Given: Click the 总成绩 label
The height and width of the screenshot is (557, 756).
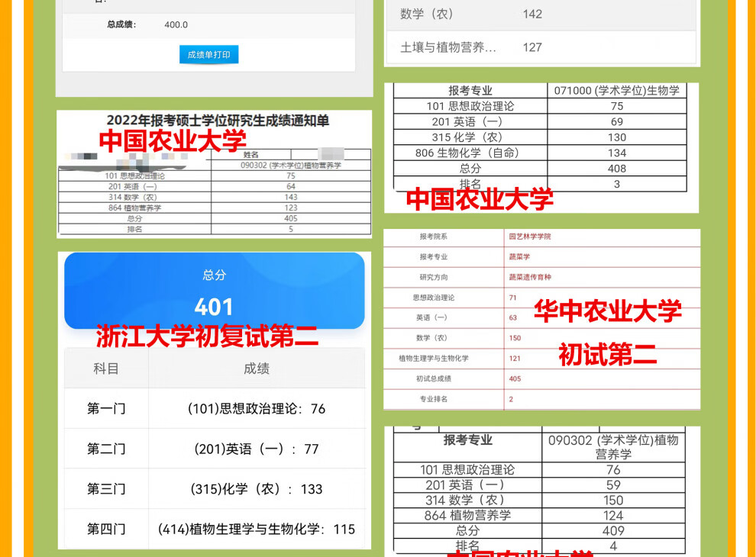Looking at the screenshot, I should point(121,24).
